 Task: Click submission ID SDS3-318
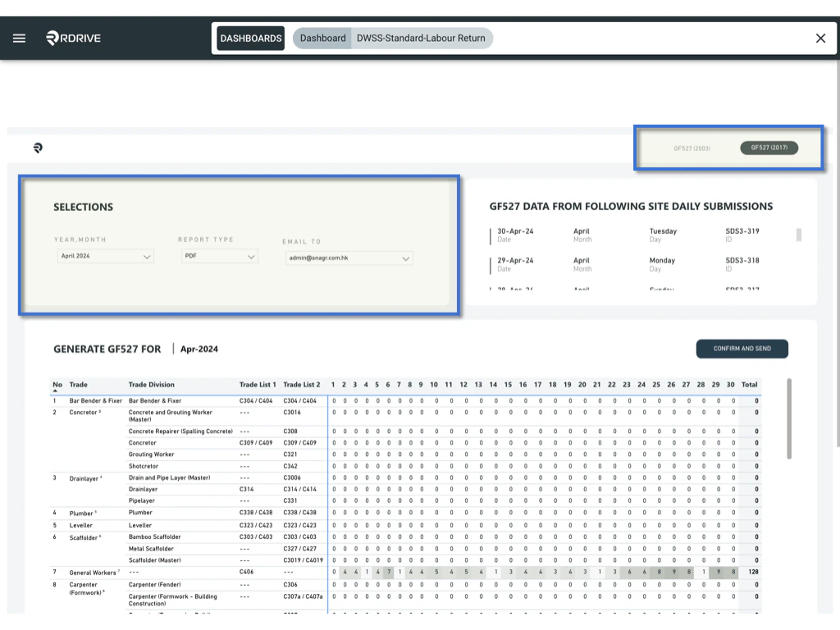[x=742, y=260]
